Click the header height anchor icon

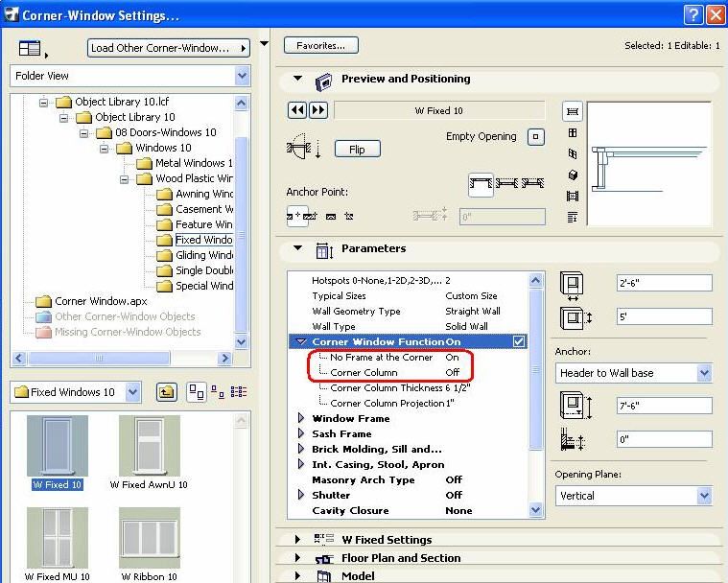(x=575, y=406)
